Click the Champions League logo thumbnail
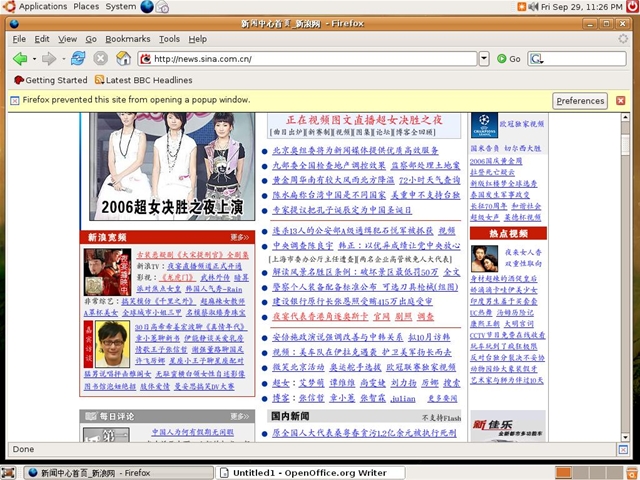640x480 pixels. [484, 125]
